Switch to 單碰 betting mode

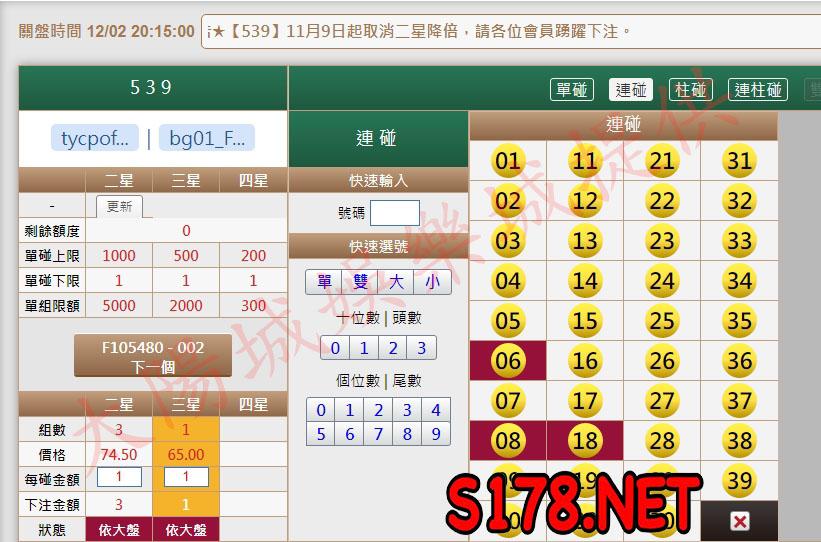tap(572, 90)
